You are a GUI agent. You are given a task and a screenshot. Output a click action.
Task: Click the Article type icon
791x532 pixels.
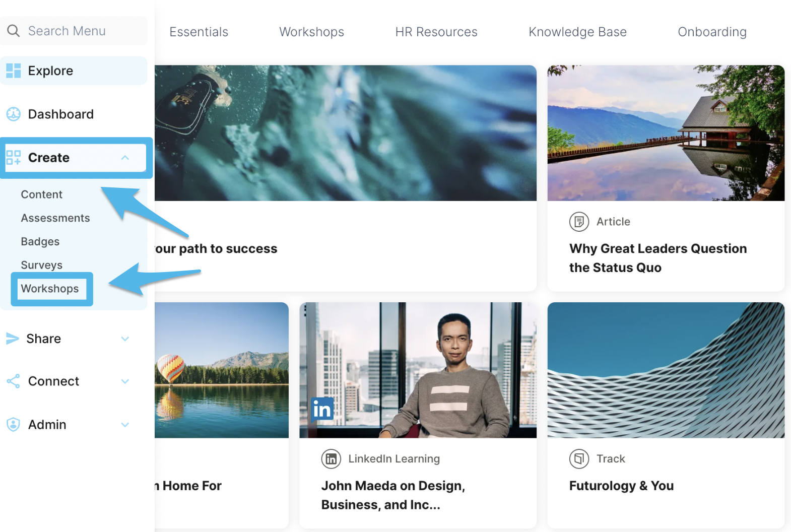[x=579, y=222]
